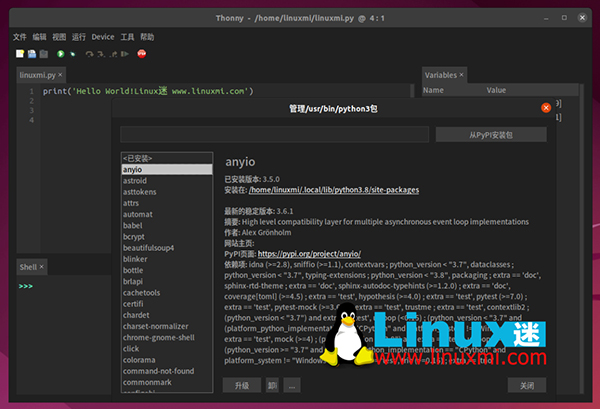The height and width of the screenshot is (409, 600).
Task: Click the Open file toolbar icon
Action: [29, 53]
